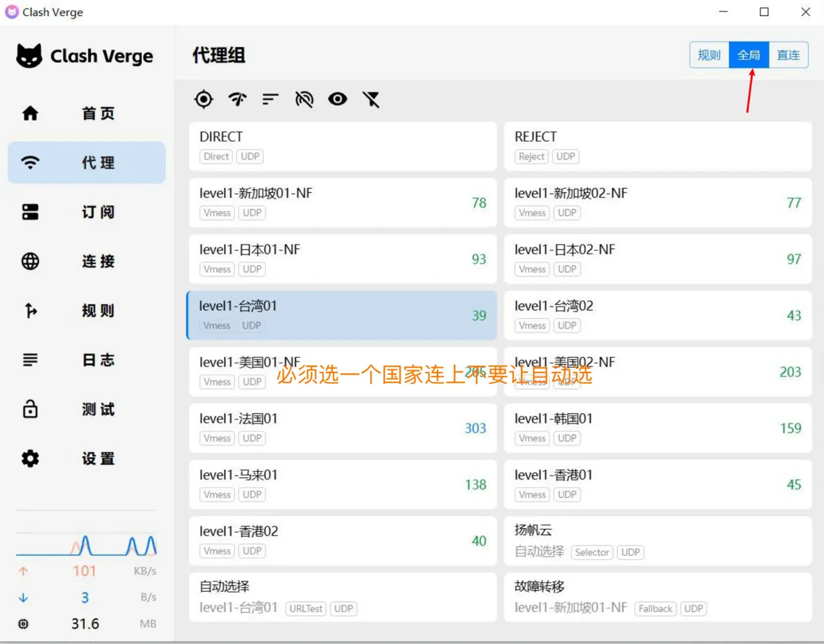Go to the 连接 connections page
The width and height of the screenshot is (824, 644).
pyautogui.click(x=86, y=261)
